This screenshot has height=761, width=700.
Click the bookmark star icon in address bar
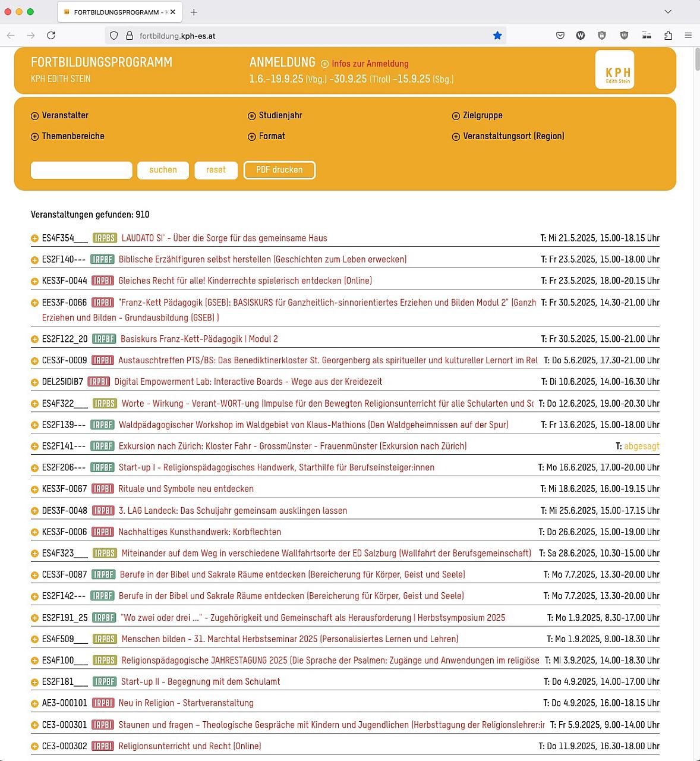click(x=497, y=36)
